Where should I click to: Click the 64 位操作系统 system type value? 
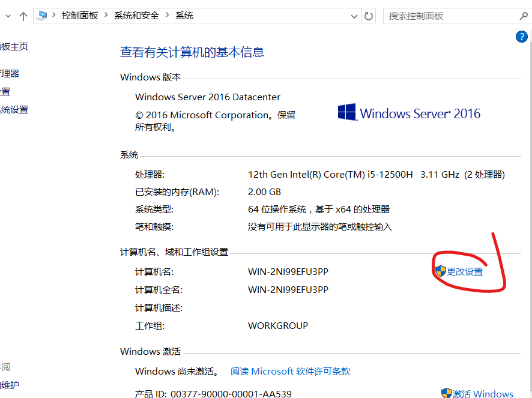click(x=319, y=210)
